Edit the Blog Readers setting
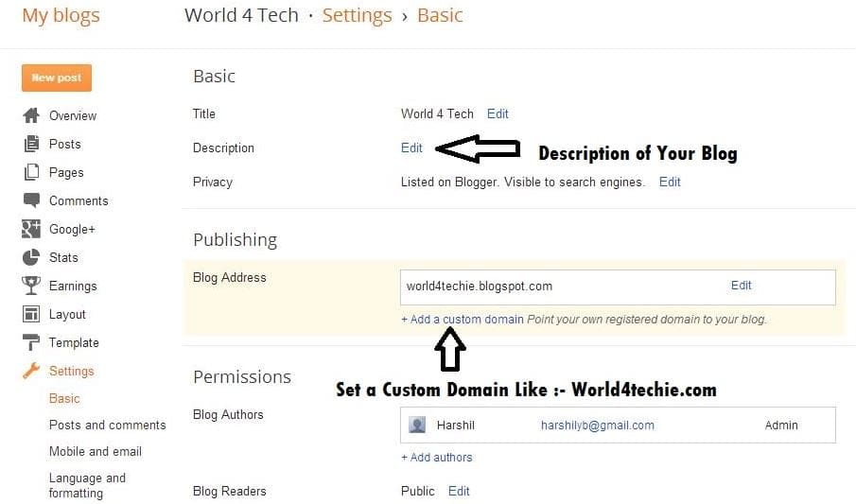This screenshot has height=504, width=856. (x=459, y=491)
